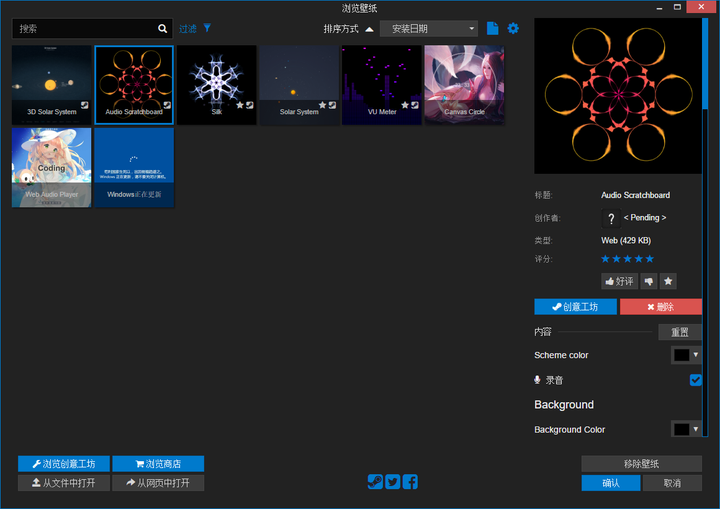This screenshot has height=509, width=720.
Task: Open the Steam social icon
Action: (375, 482)
